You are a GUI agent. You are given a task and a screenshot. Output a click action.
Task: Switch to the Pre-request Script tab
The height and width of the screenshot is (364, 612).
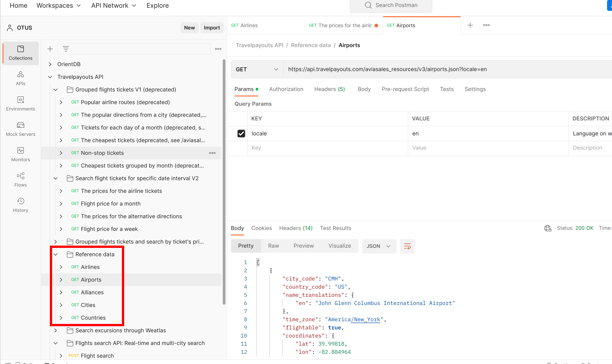405,89
